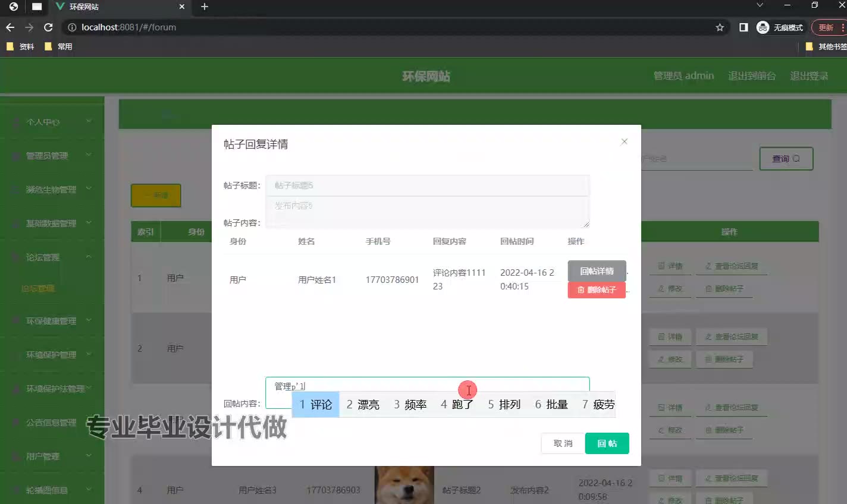Expand the 公告信息管理 sidebar menu

click(x=52, y=423)
